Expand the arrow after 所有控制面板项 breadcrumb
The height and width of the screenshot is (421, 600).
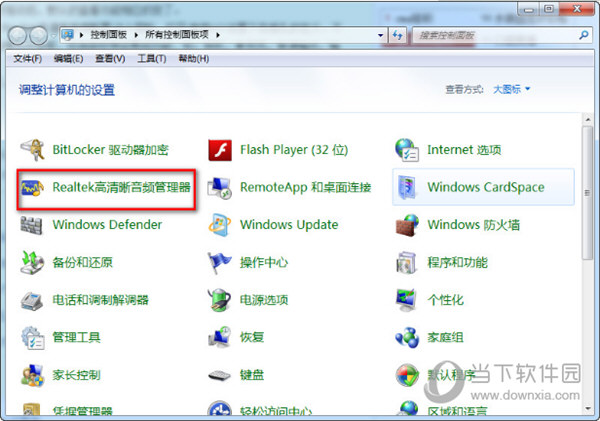(218, 35)
